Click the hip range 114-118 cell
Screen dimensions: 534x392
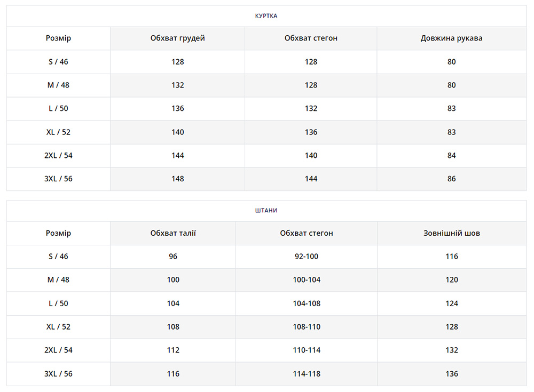coord(307,374)
